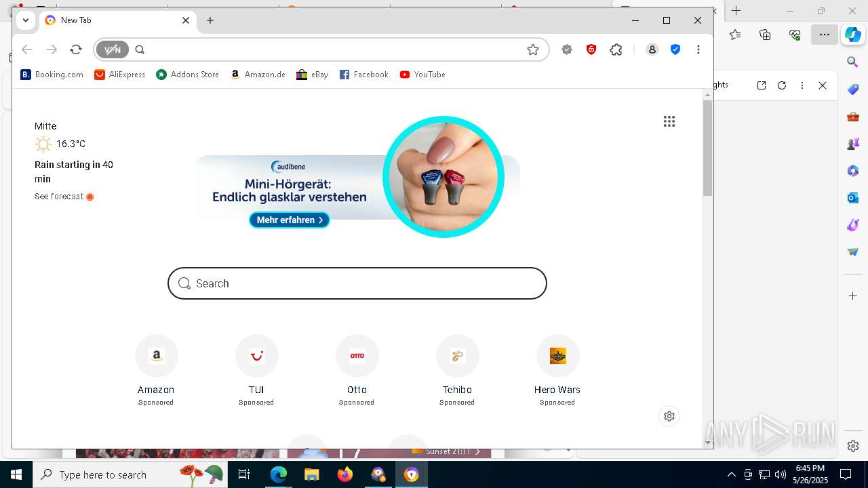Open the TUI sponsored shortcut
The width and height of the screenshot is (868, 488).
tap(256, 370)
